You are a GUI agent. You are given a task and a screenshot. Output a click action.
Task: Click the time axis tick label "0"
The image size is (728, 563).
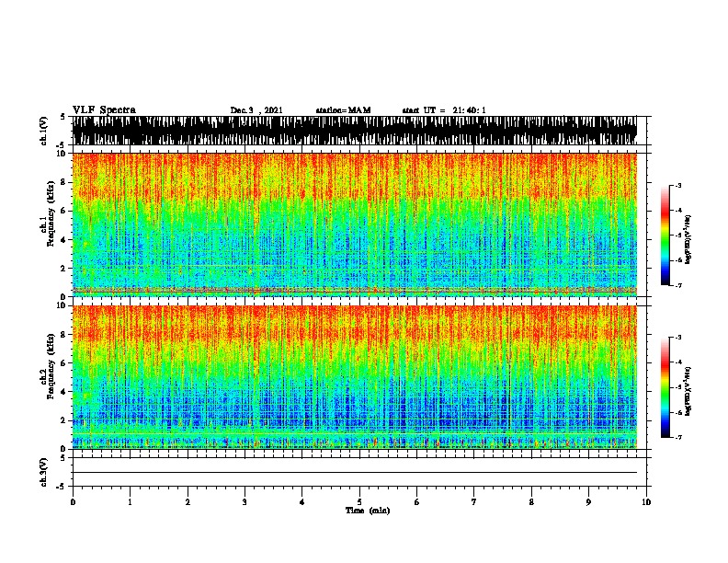coord(73,502)
